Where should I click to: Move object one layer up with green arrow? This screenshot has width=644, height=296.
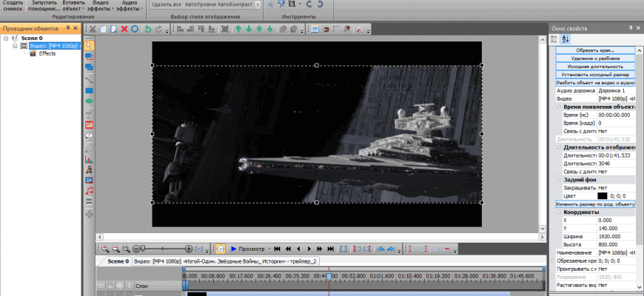[x=238, y=29]
